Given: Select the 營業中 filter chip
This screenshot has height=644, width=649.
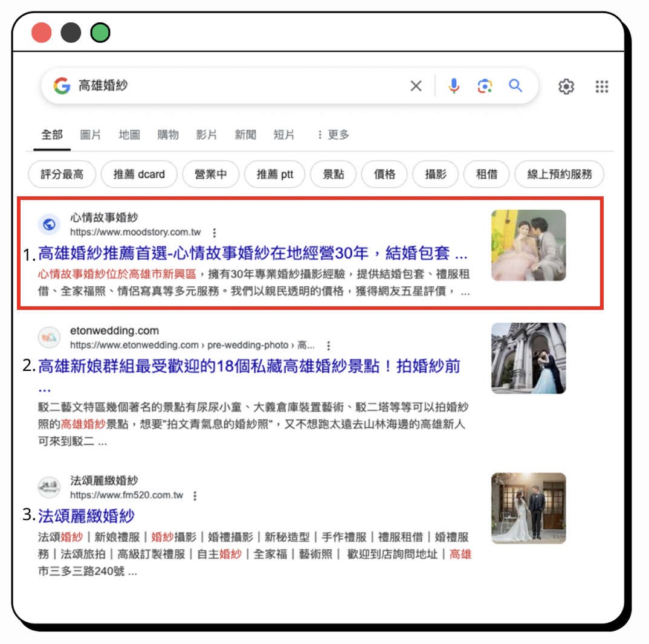Looking at the screenshot, I should click(x=210, y=175).
